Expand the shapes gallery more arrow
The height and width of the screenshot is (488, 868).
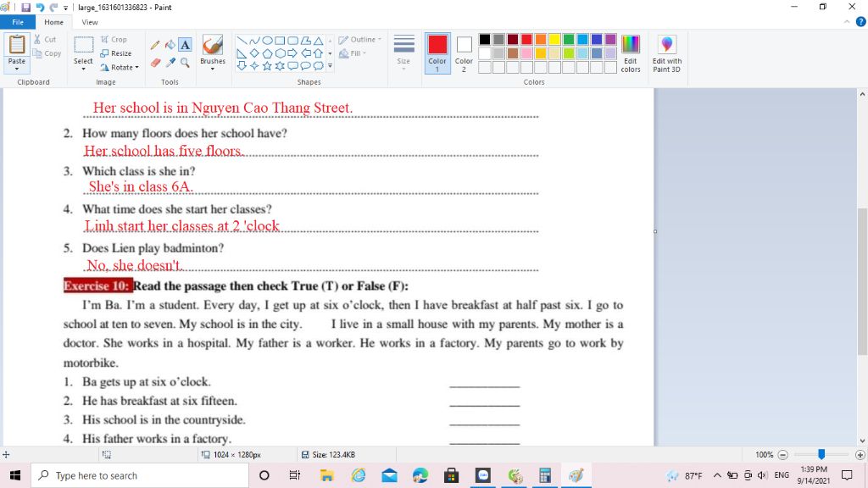coord(330,66)
